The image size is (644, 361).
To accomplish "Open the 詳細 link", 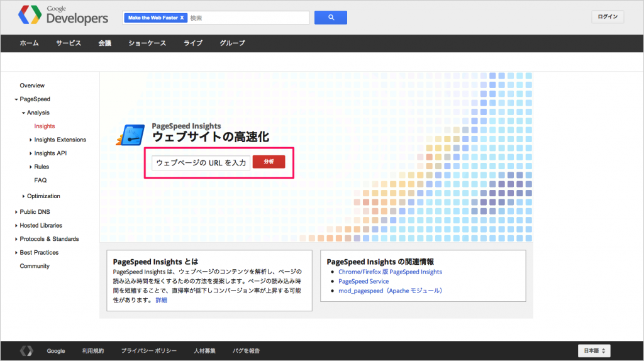I will coord(161,300).
